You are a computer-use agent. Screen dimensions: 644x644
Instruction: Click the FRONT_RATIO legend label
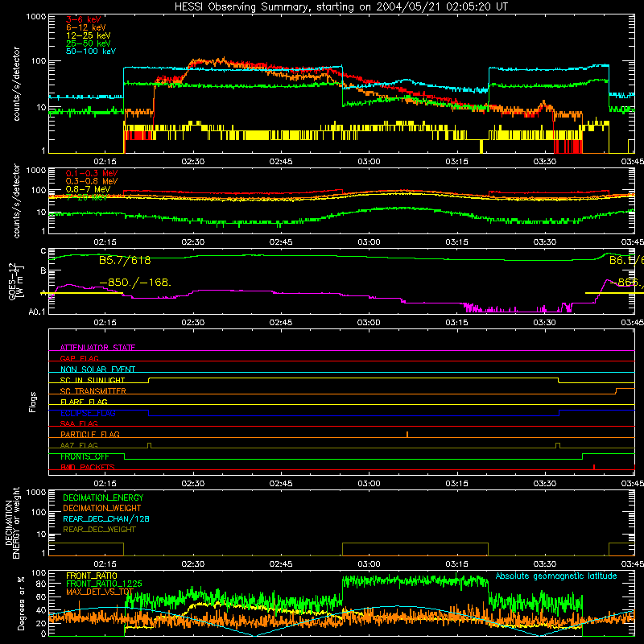(92, 576)
